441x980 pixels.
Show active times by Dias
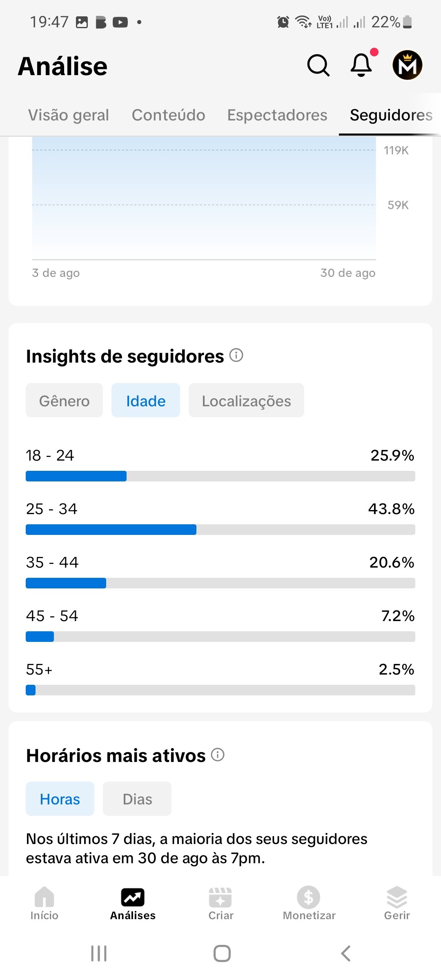coord(137,799)
